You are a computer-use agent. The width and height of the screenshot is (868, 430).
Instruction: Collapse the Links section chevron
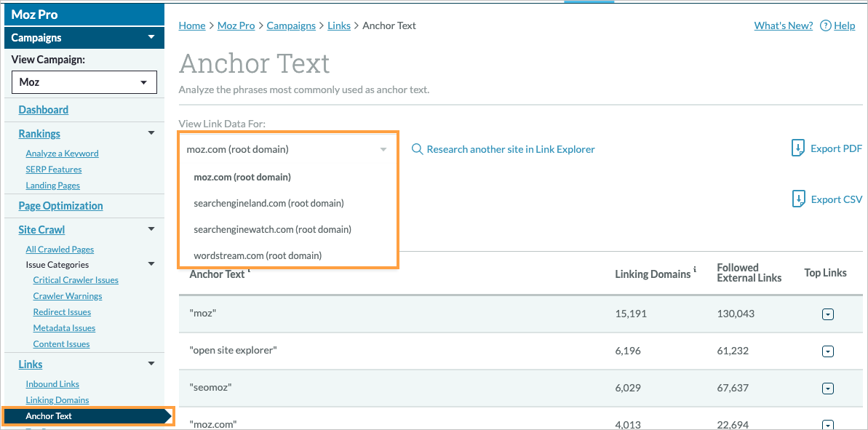tap(152, 364)
